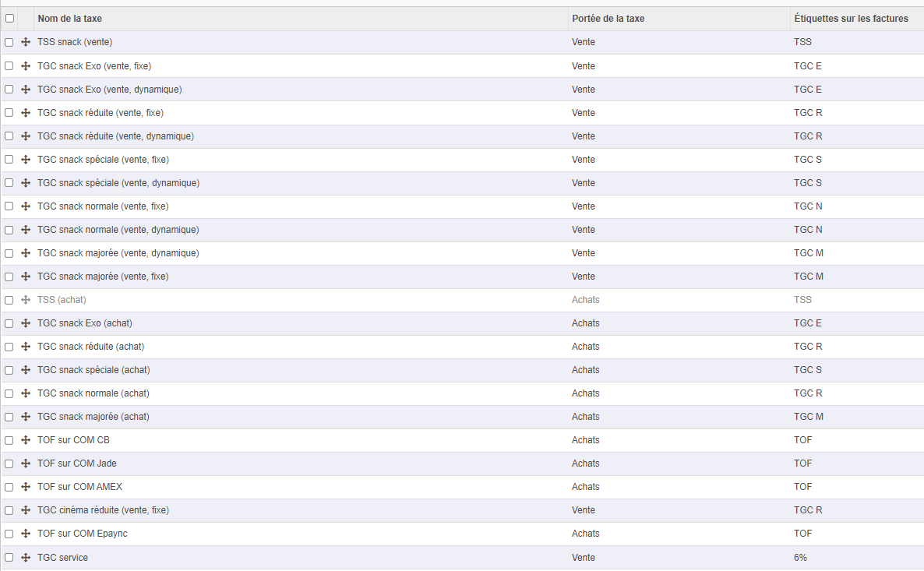Click the drag handle next to TGC snack majorée (achat)

[26, 417]
